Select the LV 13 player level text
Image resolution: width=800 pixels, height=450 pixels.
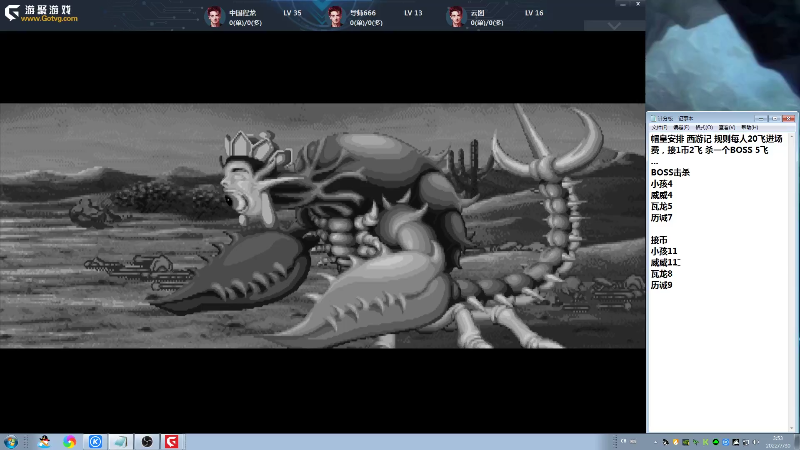(413, 13)
